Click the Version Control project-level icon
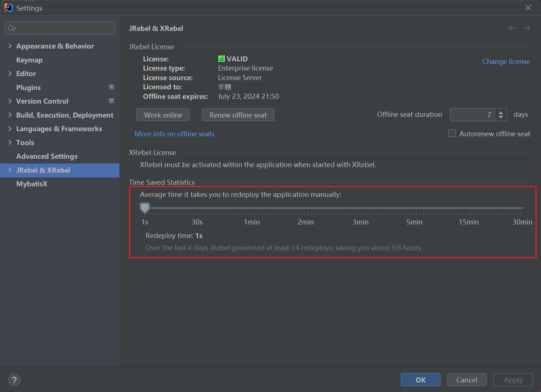The height and width of the screenshot is (392, 541). [111, 101]
